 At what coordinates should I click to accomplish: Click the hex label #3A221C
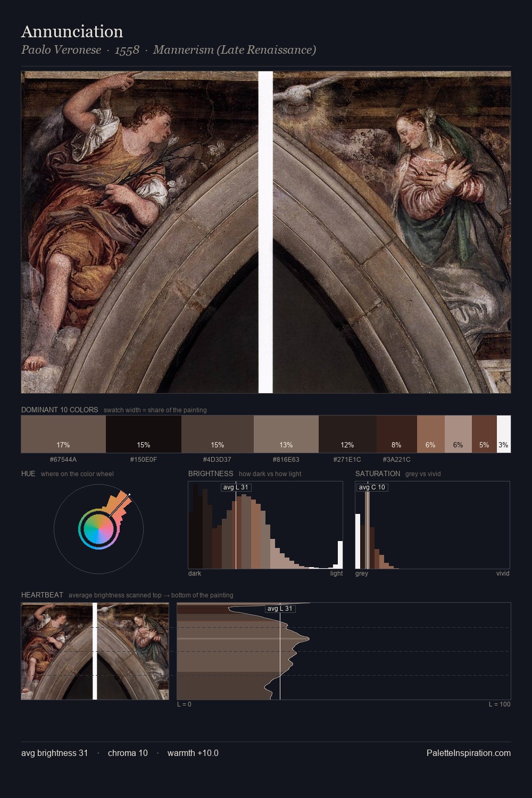pos(397,460)
